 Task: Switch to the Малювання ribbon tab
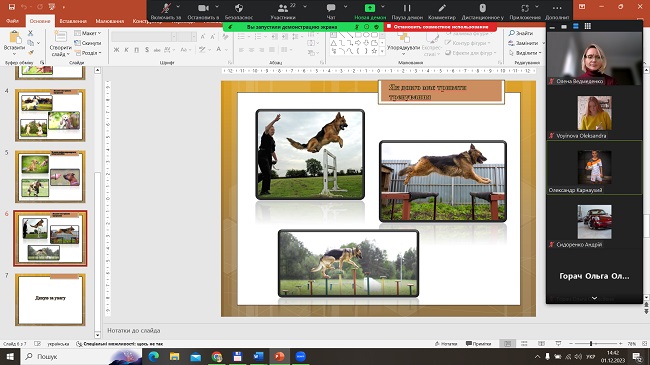[110, 21]
